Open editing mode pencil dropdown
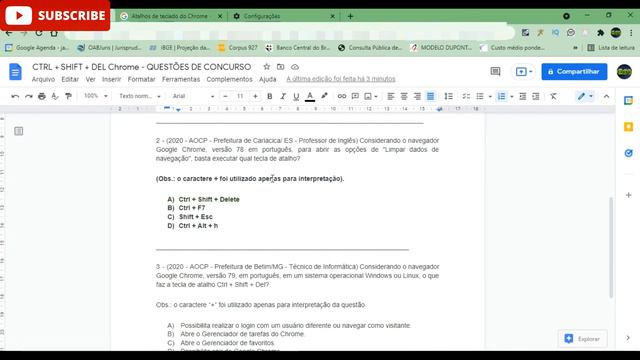 (x=584, y=96)
